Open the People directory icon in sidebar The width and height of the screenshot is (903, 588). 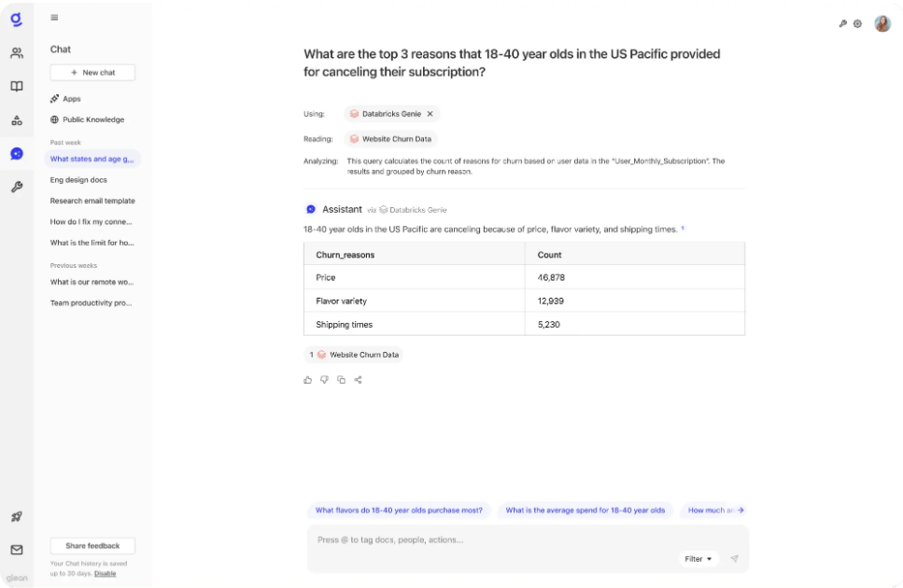pos(17,53)
